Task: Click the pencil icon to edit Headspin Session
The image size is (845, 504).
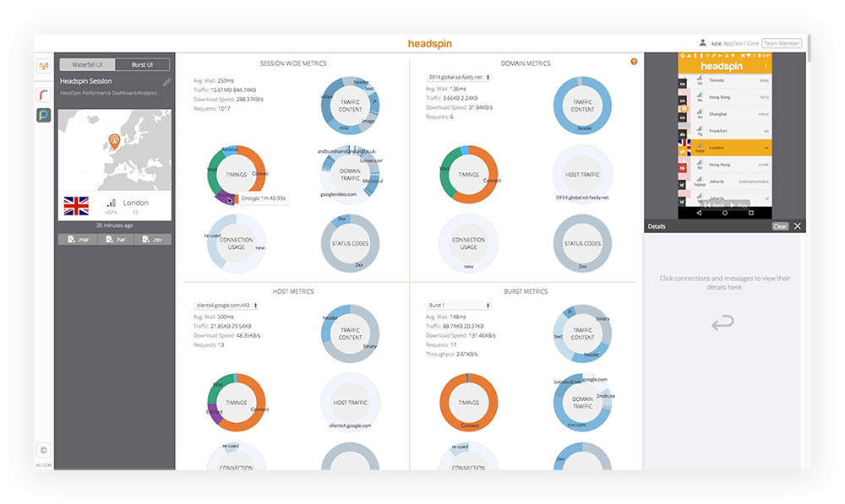Action: (x=166, y=82)
